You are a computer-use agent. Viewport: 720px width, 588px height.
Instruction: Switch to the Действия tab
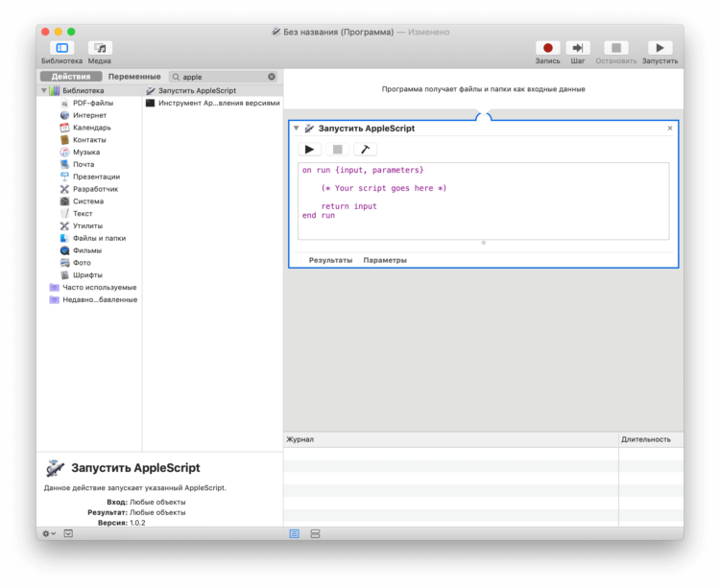[71, 77]
